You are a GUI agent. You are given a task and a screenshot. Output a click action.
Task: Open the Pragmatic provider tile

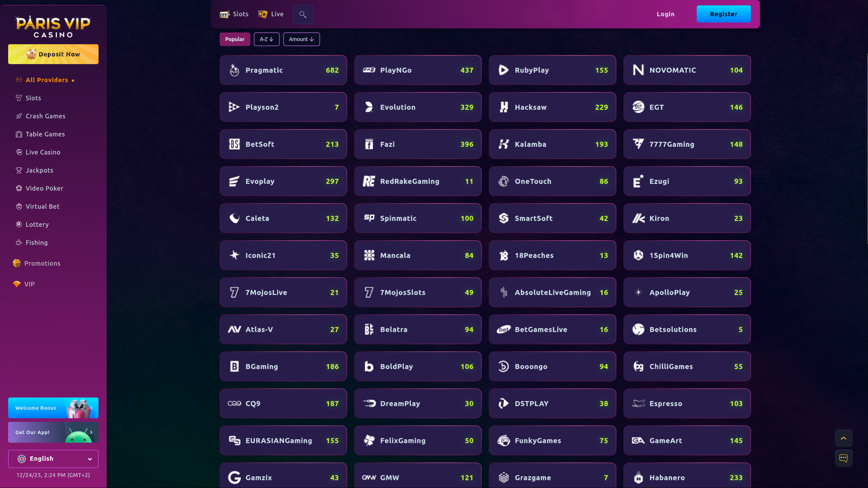click(283, 70)
